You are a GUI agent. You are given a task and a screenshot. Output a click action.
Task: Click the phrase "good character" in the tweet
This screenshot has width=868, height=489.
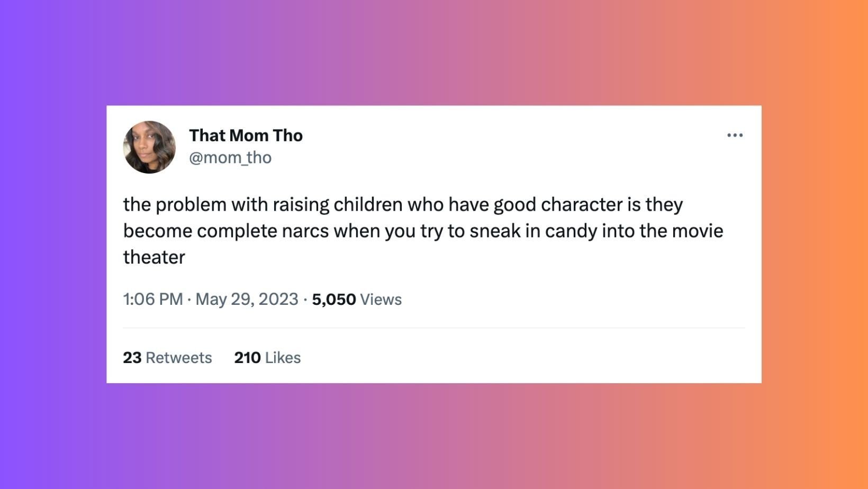click(x=558, y=204)
